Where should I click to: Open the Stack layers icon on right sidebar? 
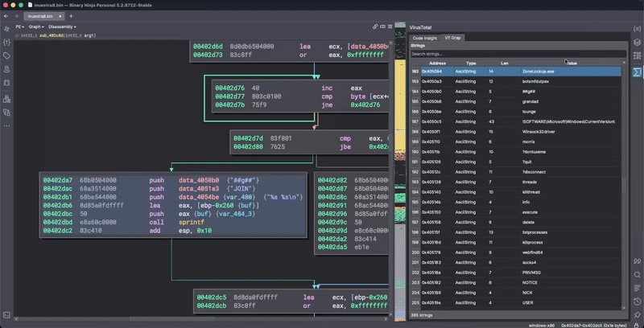637,41
